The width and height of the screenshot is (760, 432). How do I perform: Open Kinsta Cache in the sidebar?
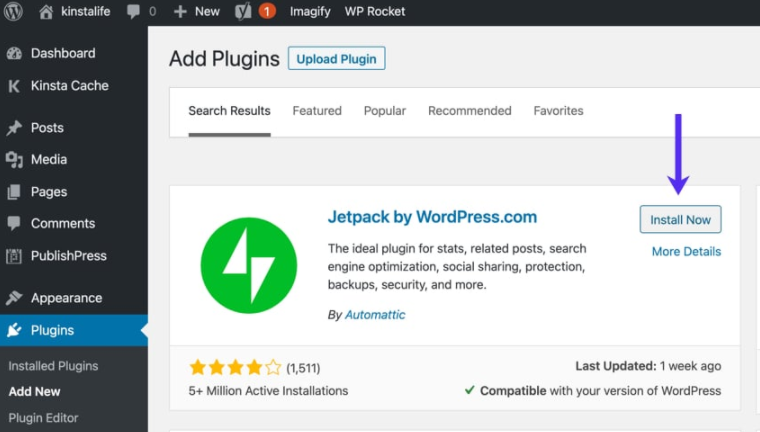coord(69,86)
